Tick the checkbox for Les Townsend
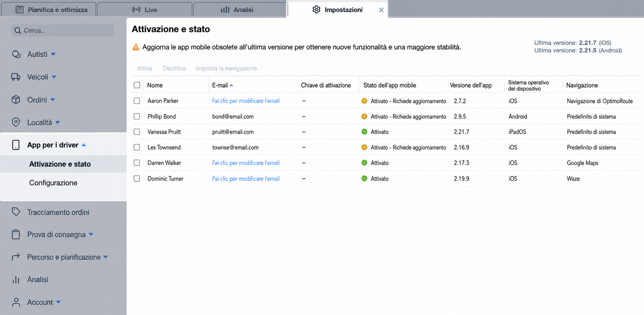644x315 pixels. pyautogui.click(x=137, y=147)
